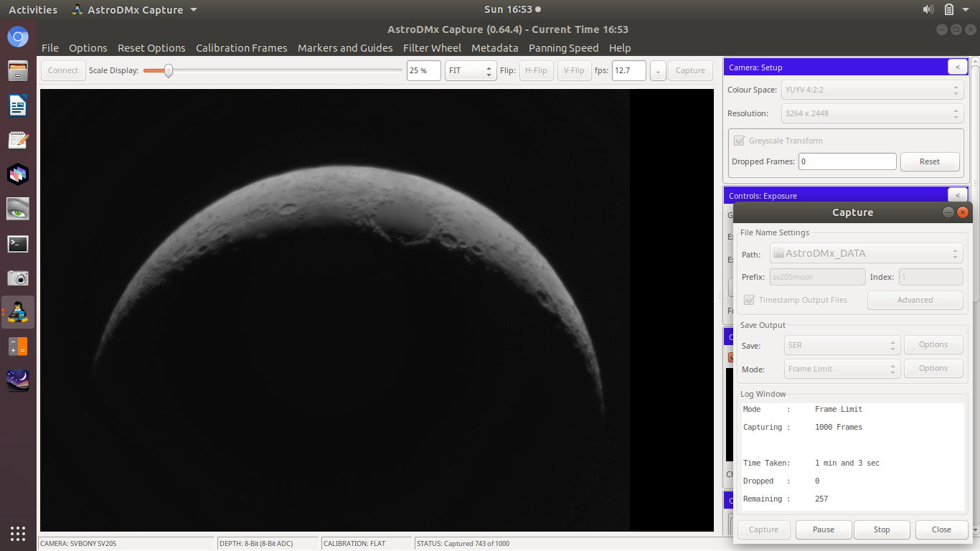The height and width of the screenshot is (551, 980).
Task: Open the Metadata menu
Action: (x=495, y=48)
